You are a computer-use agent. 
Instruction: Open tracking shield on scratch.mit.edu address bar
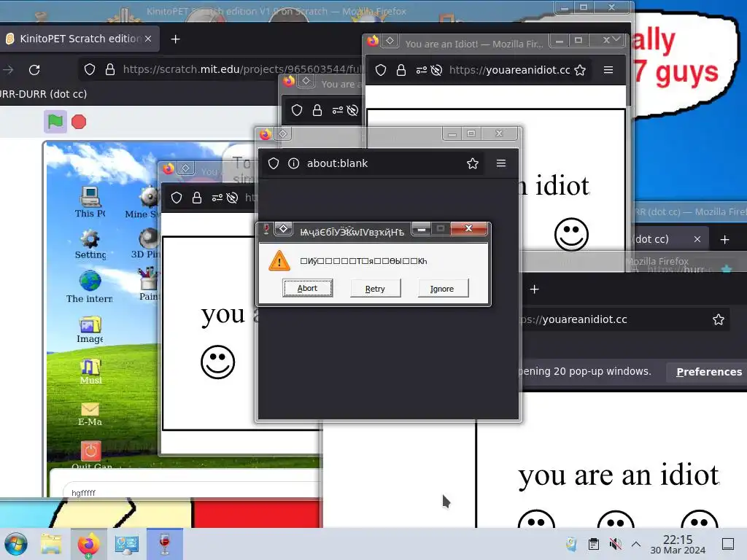pyautogui.click(x=90, y=69)
